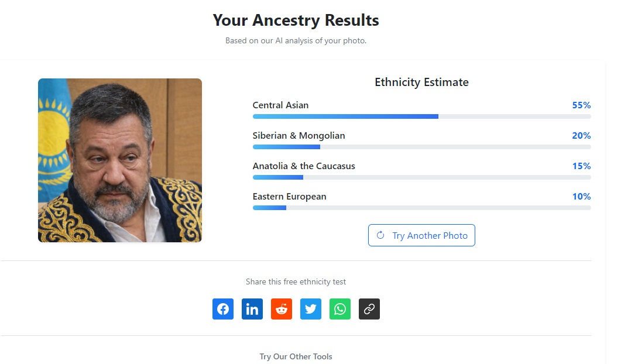
Task: Click the Ethnicity Estimate heading
Action: tap(421, 83)
